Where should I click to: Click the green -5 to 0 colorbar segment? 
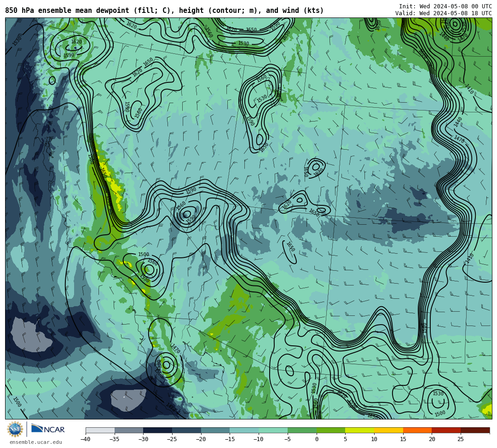(302, 430)
